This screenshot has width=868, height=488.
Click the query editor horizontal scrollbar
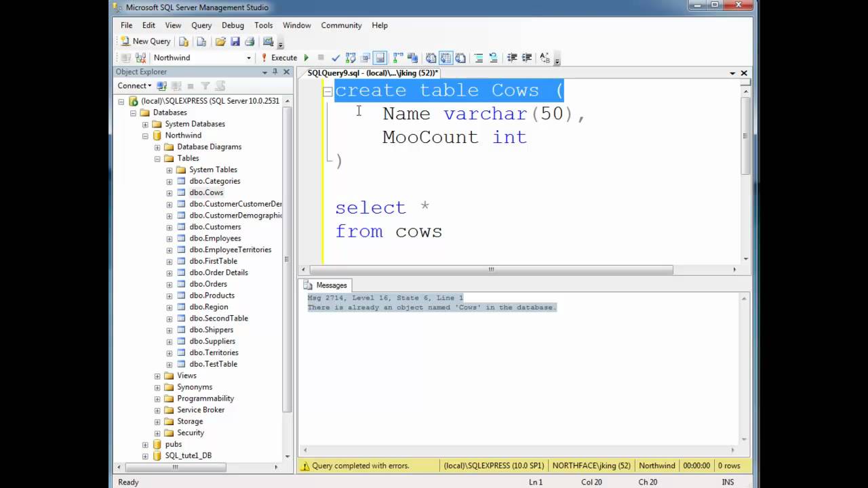click(491, 269)
